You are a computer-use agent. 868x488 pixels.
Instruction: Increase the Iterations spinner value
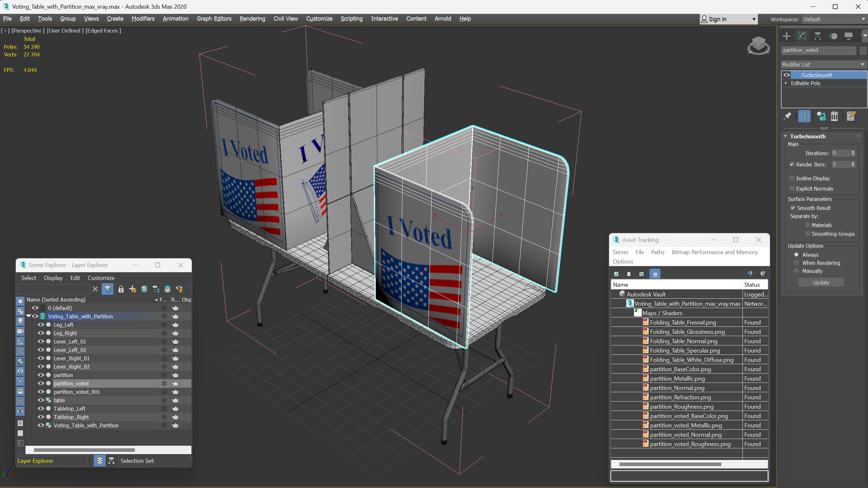click(x=853, y=152)
